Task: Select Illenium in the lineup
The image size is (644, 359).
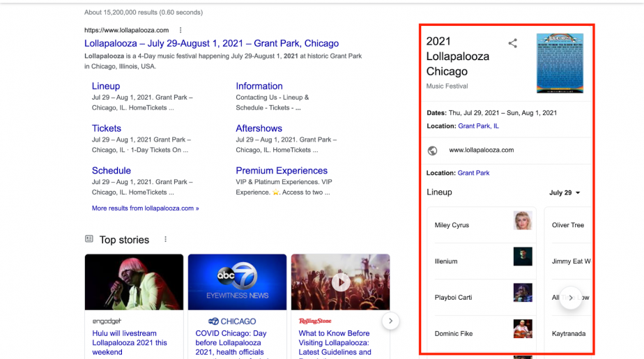Action: [x=446, y=261]
